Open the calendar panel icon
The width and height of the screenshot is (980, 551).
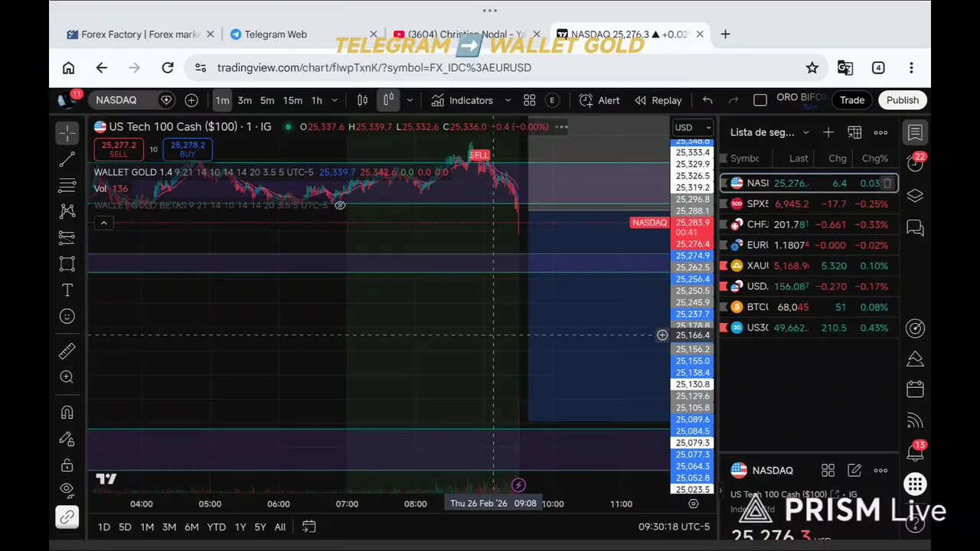coord(915,390)
